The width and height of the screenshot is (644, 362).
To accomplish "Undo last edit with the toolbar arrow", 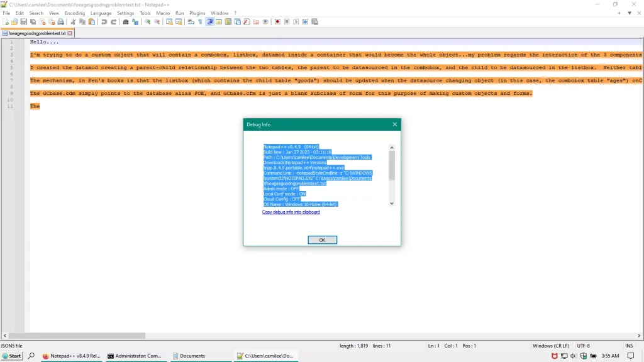I will pyautogui.click(x=104, y=21).
